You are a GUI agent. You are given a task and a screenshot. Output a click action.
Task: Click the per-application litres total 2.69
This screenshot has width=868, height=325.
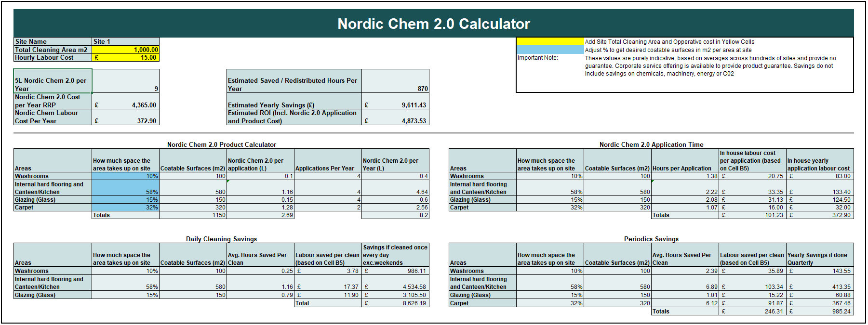click(260, 215)
